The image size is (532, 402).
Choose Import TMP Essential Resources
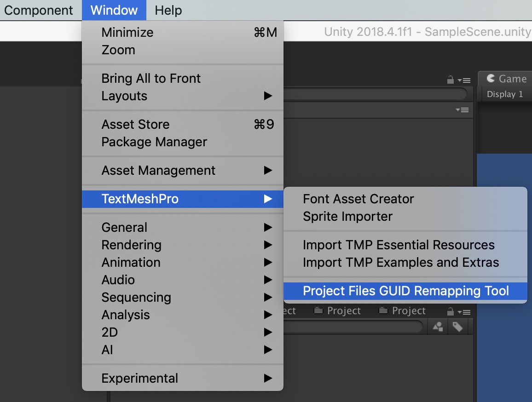tap(399, 245)
